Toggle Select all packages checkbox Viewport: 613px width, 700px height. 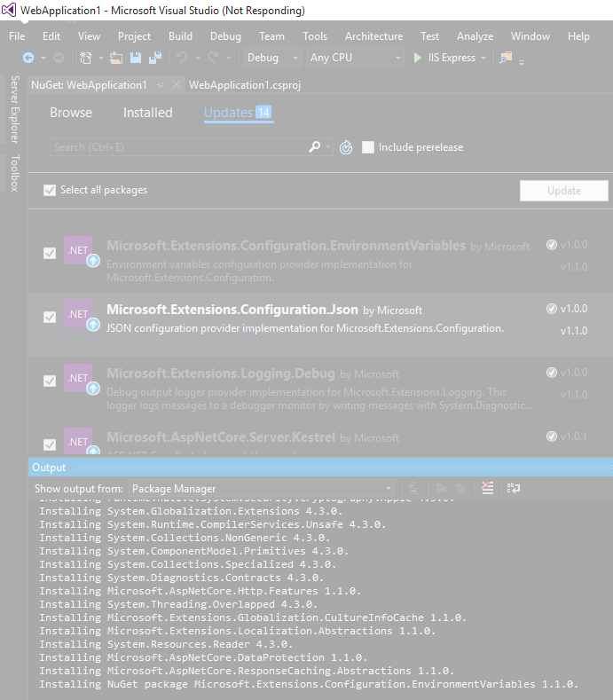50,190
